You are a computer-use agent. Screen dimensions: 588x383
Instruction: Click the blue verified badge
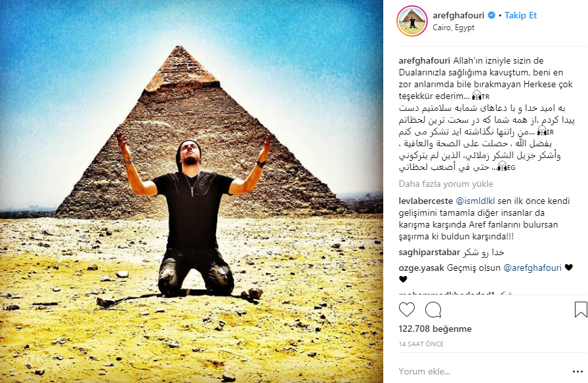pyautogui.click(x=492, y=15)
